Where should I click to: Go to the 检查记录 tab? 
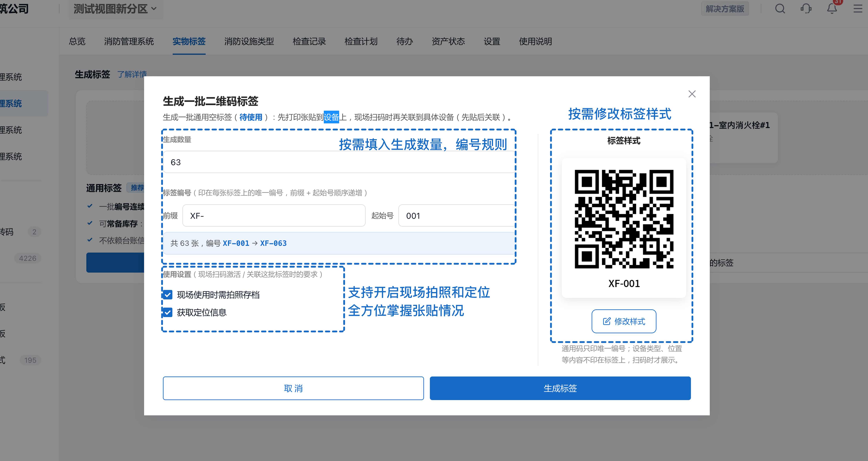[309, 41]
